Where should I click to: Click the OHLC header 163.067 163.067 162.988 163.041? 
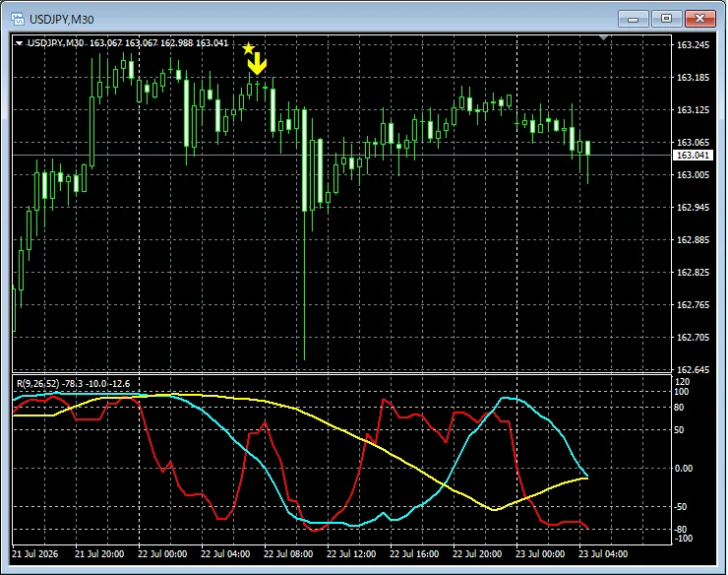(x=158, y=43)
